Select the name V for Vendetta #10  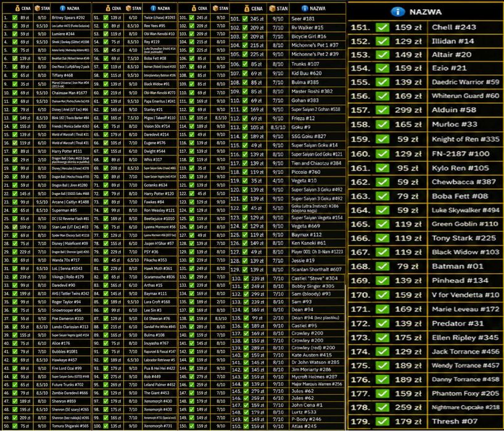[x=465, y=295]
